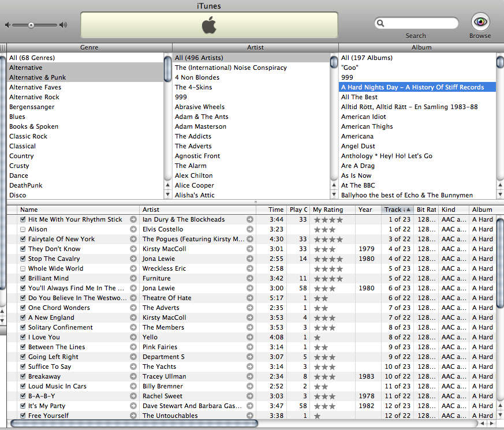Sort songs by Name column header

[78, 210]
